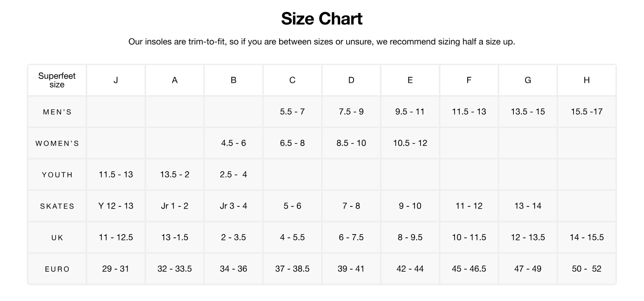
Task: Click the SKATES row label
Action: click(x=57, y=206)
